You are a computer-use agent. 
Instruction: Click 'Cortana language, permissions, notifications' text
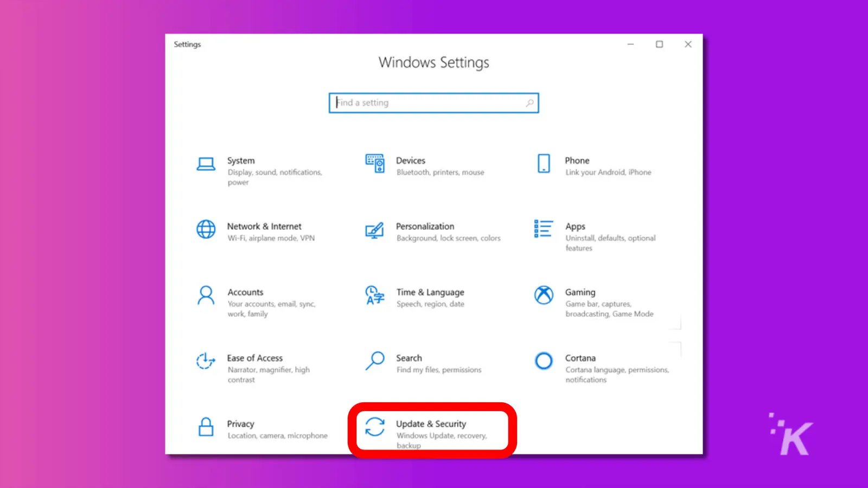pos(617,375)
